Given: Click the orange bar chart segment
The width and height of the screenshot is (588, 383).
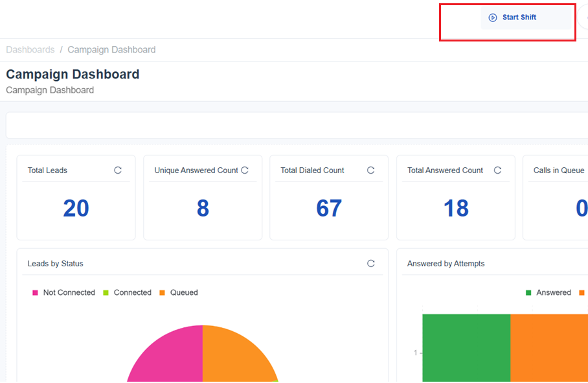Looking at the screenshot, I should click(549, 348).
